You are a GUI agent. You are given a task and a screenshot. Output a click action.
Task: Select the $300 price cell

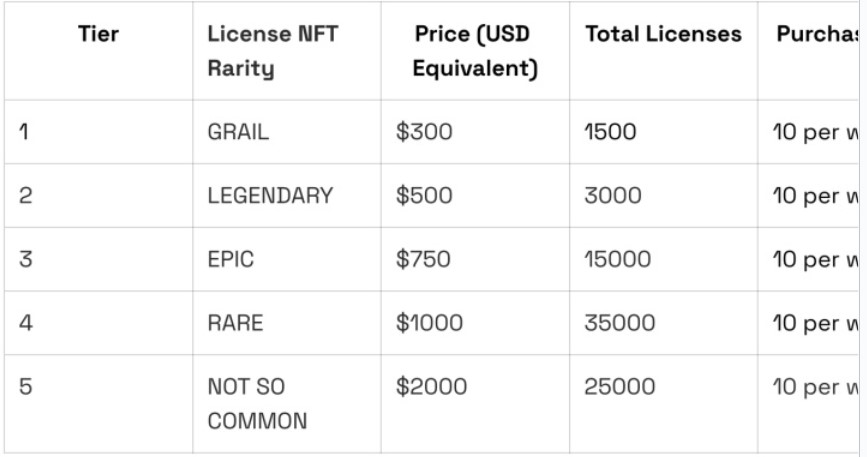pos(424,132)
